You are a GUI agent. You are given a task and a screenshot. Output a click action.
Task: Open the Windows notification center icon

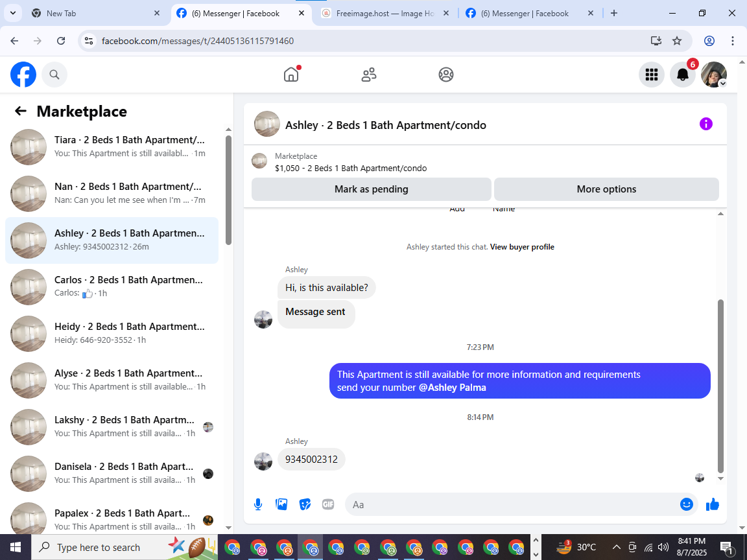tap(727, 548)
